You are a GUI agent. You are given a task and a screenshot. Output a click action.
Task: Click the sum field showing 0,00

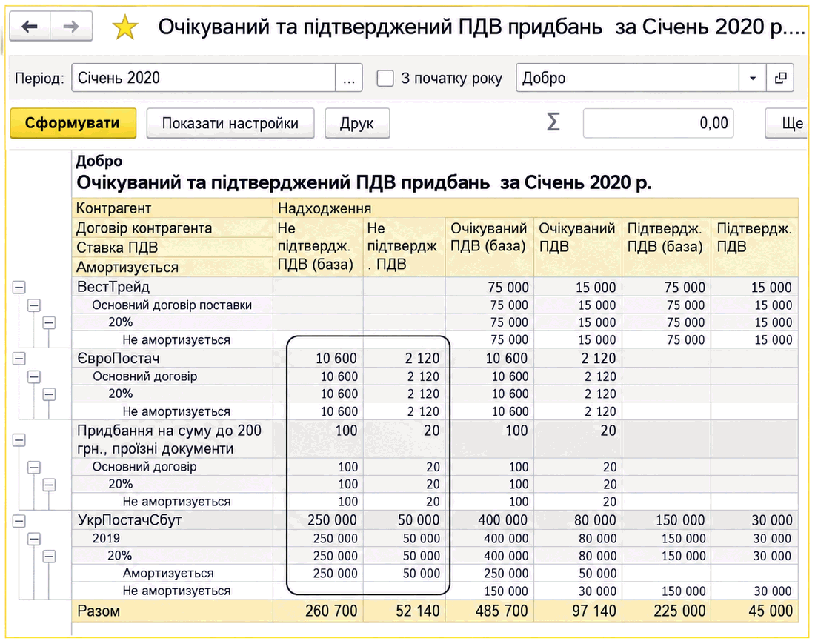[x=658, y=123]
